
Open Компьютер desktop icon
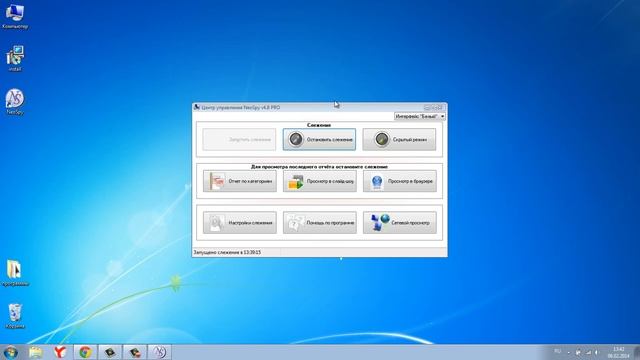[15, 16]
